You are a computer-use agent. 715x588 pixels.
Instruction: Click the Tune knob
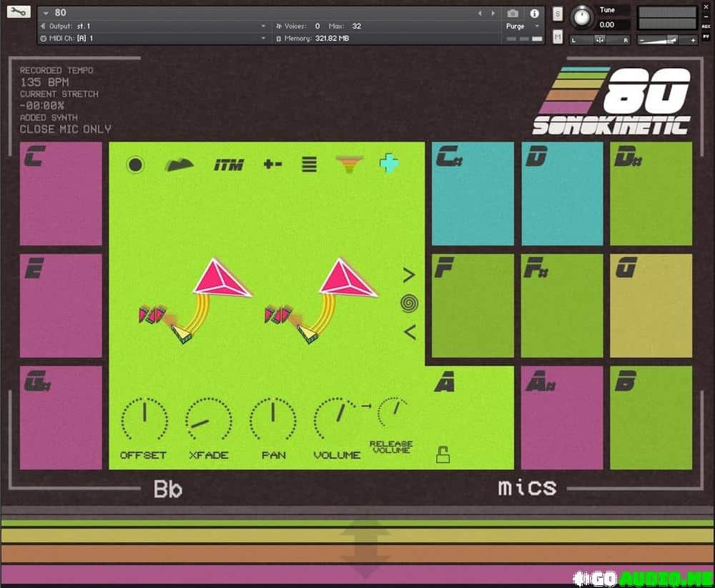click(x=581, y=17)
